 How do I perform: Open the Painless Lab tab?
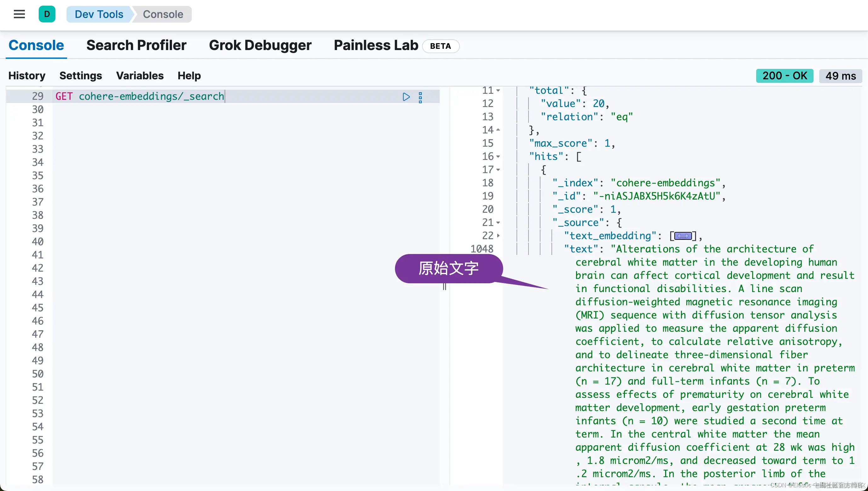pos(376,45)
